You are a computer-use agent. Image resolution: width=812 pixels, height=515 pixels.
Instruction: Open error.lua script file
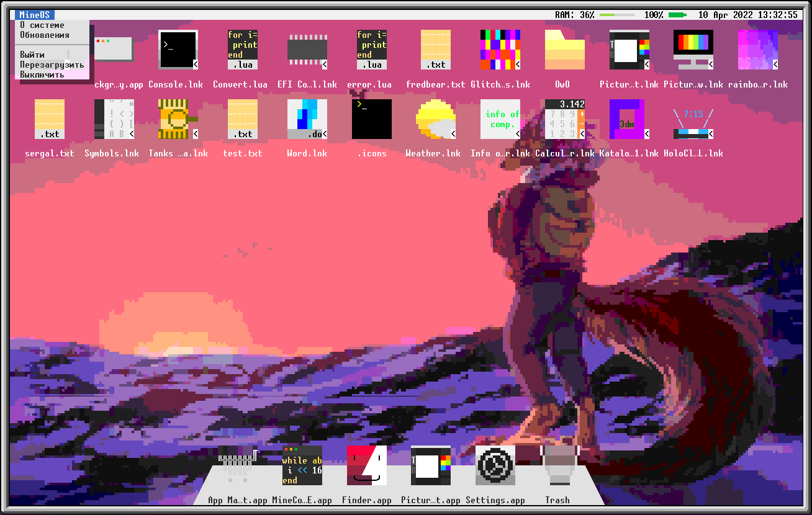(x=372, y=50)
